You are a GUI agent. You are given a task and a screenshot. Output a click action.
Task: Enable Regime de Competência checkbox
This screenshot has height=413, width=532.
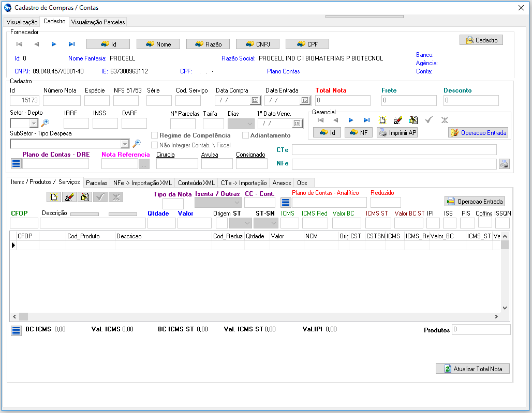coord(154,135)
